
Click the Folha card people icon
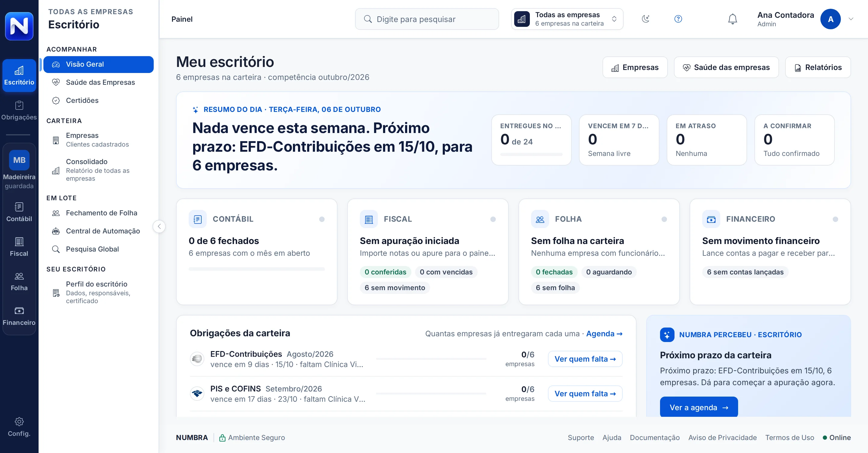540,219
